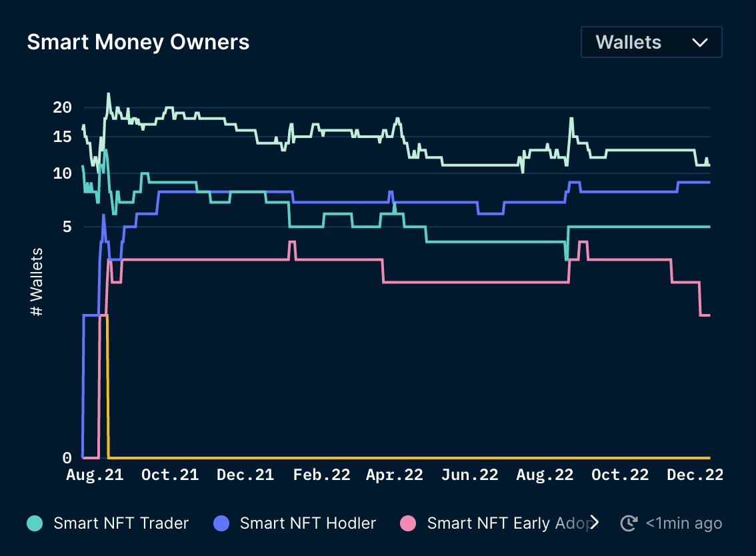Toggle the Smart NFT Hodler series label

coord(307,523)
